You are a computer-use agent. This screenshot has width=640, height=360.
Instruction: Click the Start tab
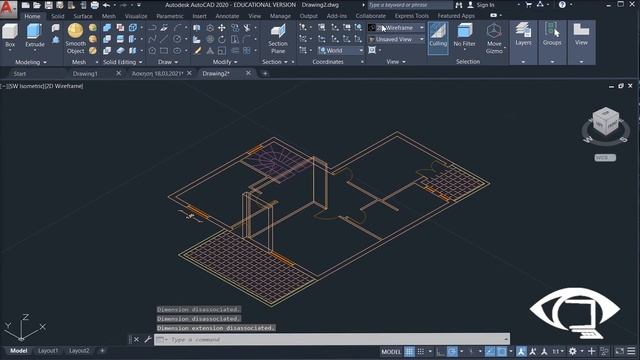(x=20, y=73)
